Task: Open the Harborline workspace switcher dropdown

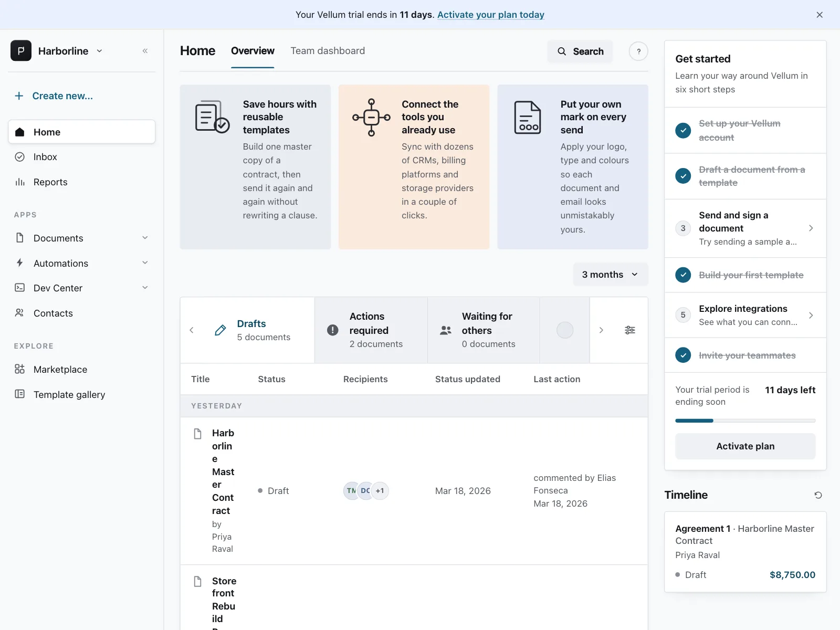Action: click(99, 51)
